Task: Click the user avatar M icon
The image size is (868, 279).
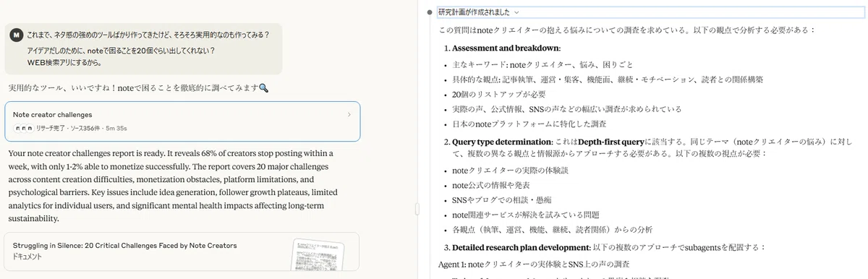Action: [17, 35]
